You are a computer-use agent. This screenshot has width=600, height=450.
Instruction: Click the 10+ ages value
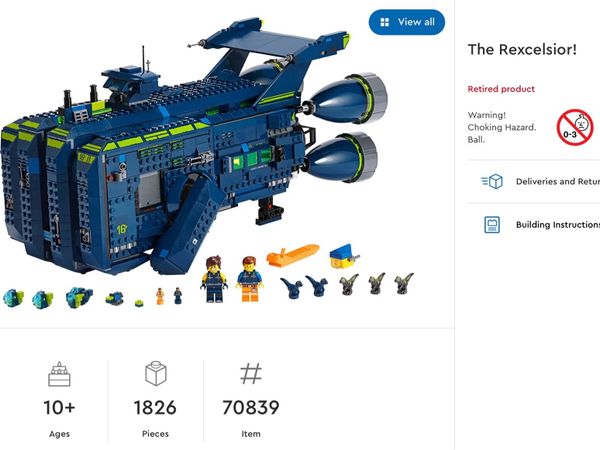click(x=59, y=408)
